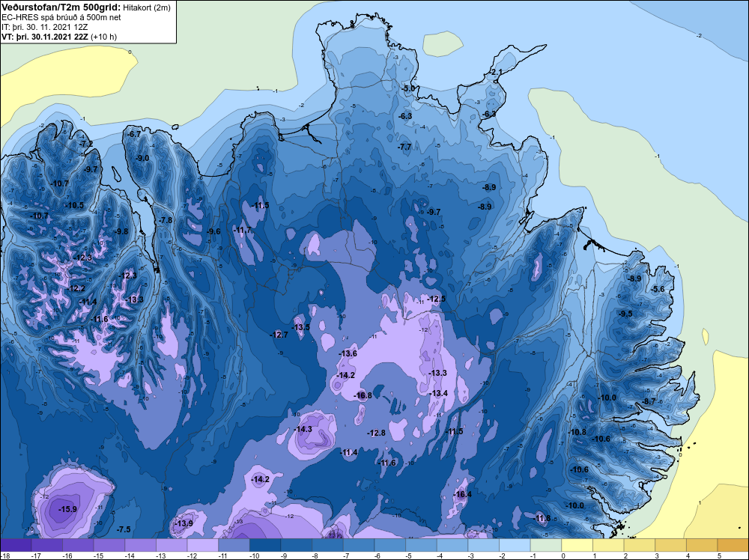749x560 pixels.
Task: Click the -14.3 temperature value
Action: point(303,429)
